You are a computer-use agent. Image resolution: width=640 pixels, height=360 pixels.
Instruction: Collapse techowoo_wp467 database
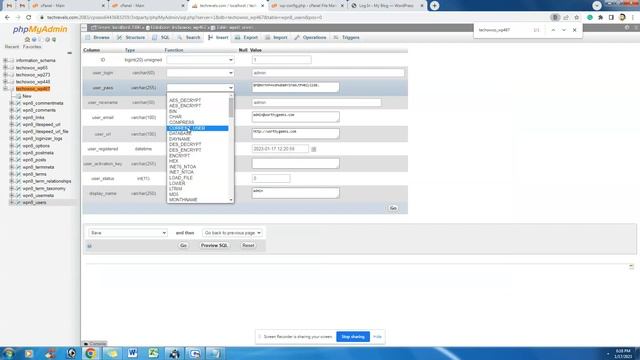click(5, 89)
